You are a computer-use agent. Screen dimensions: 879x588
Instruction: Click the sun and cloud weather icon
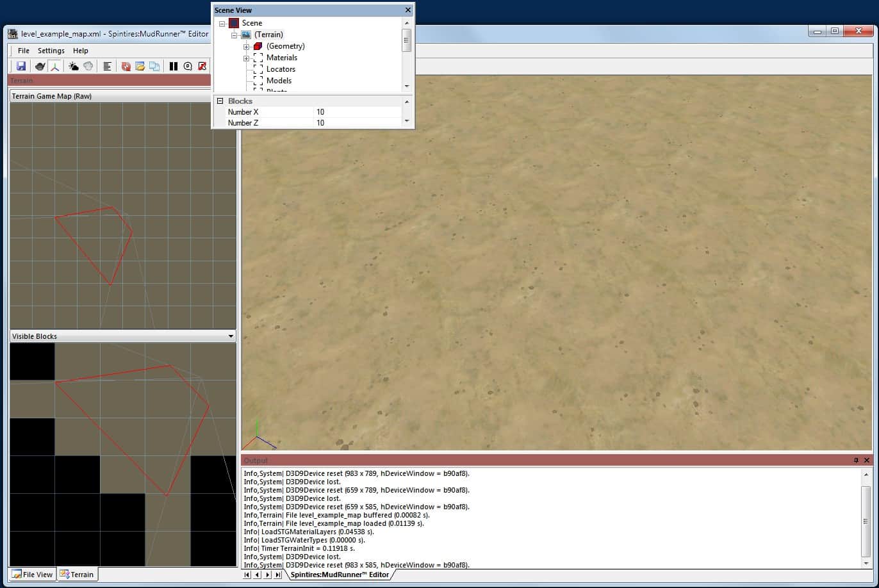tap(74, 66)
